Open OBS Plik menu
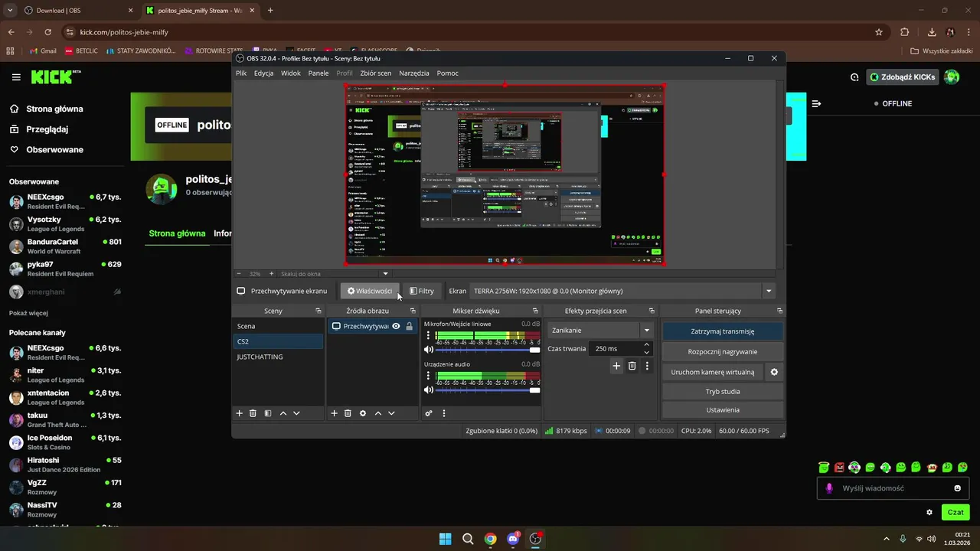 tap(241, 73)
